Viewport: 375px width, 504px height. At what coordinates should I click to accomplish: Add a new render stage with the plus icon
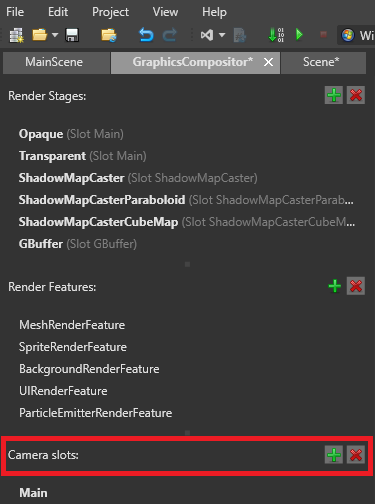[x=334, y=95]
